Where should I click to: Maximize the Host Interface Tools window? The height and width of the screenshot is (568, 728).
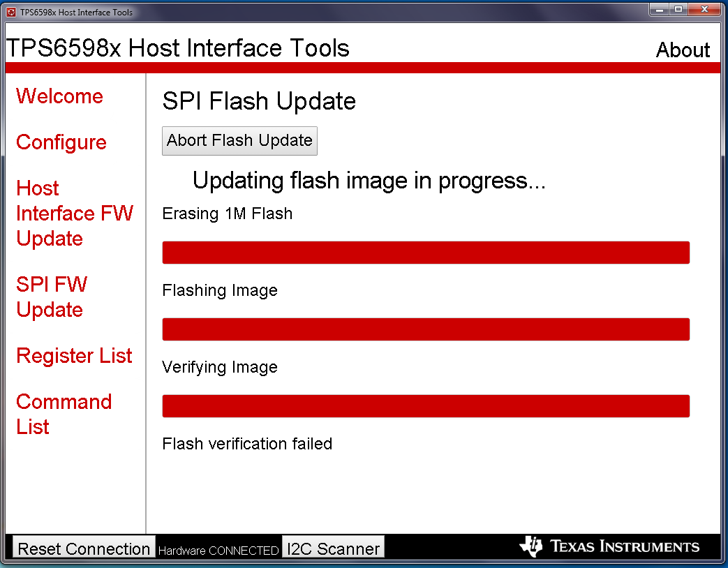[x=678, y=10]
